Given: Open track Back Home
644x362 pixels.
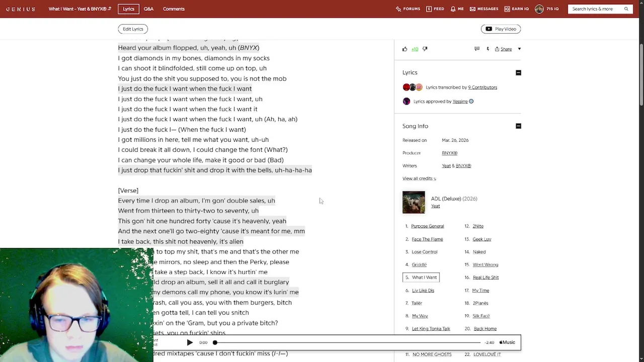Looking at the screenshot, I should (x=485, y=329).
